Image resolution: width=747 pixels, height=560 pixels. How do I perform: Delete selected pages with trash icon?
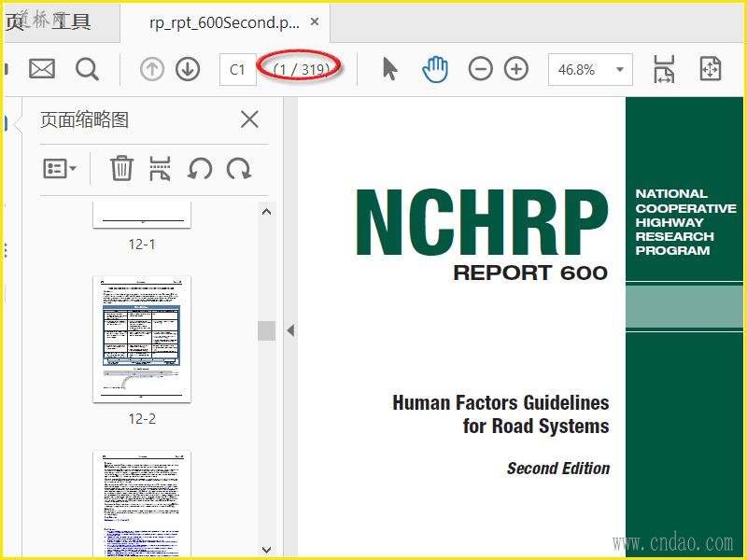pos(121,168)
